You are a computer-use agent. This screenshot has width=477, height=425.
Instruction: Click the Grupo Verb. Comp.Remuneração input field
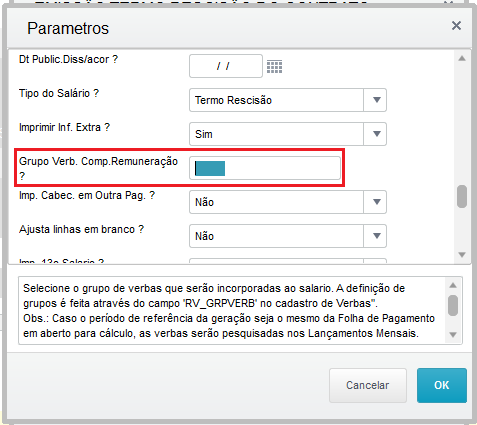click(265, 168)
